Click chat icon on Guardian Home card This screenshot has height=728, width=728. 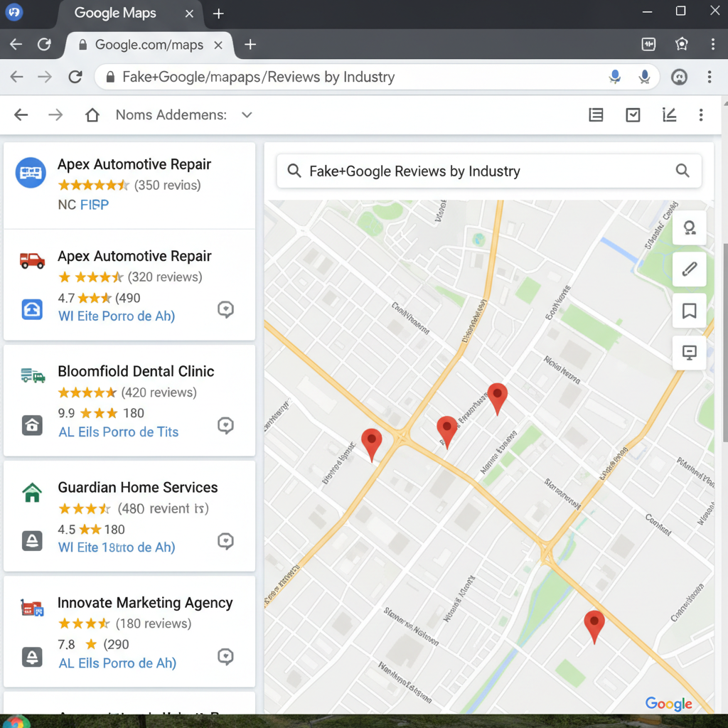(x=225, y=541)
